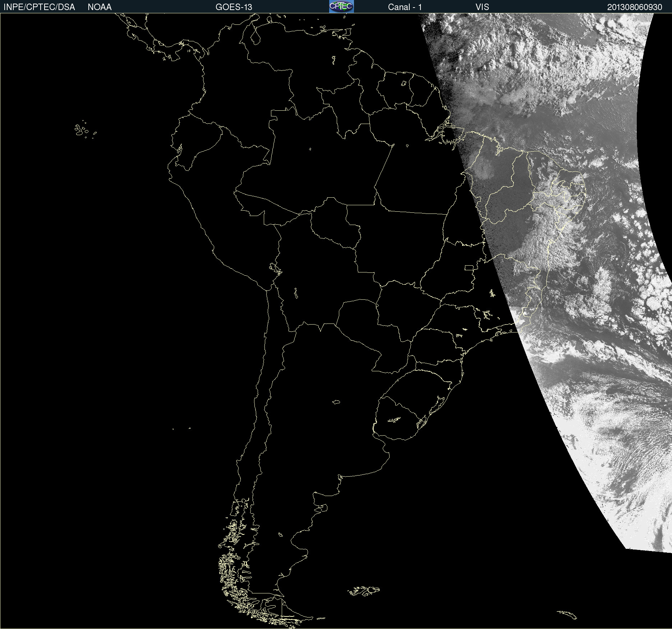
Task: Click the CPTEC logo in the header
Action: coord(341,6)
